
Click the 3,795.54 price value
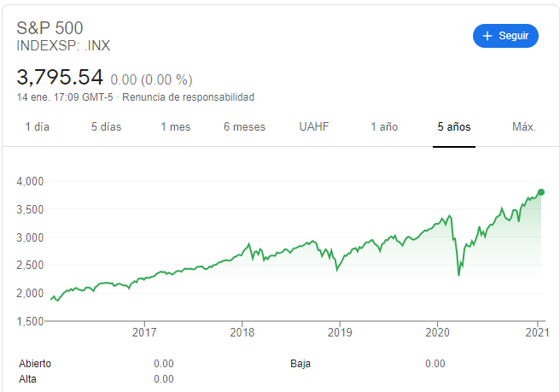tap(60, 77)
